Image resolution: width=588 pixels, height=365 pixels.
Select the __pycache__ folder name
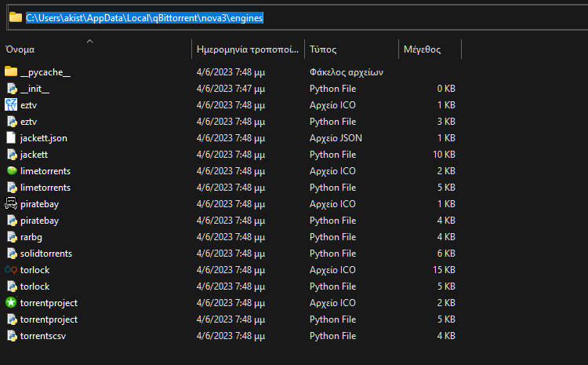[x=45, y=72]
